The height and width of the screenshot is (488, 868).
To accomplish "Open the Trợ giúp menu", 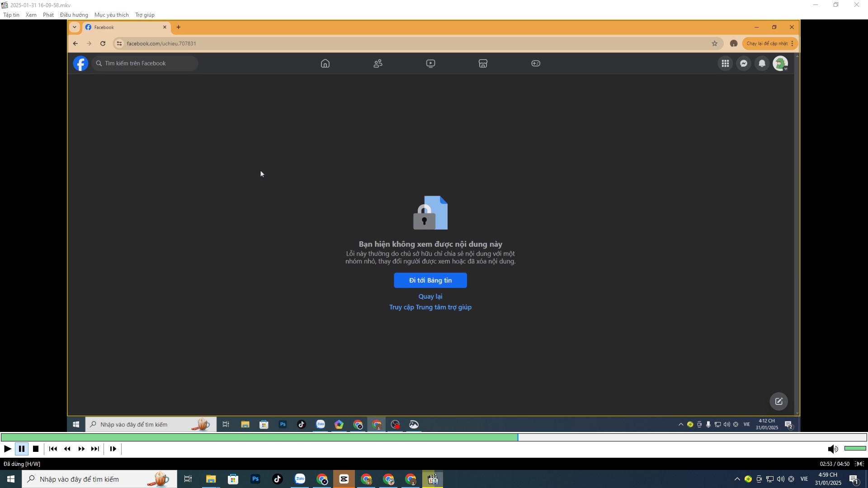I will (145, 15).
